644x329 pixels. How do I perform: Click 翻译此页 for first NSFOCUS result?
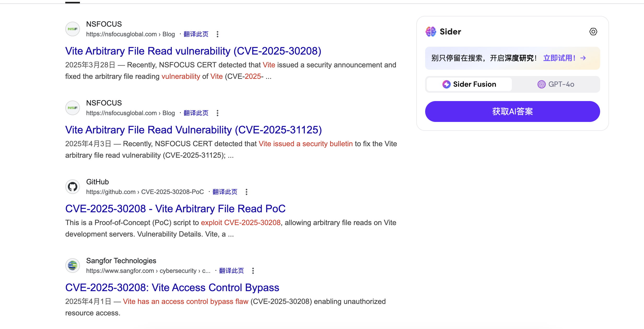(196, 34)
